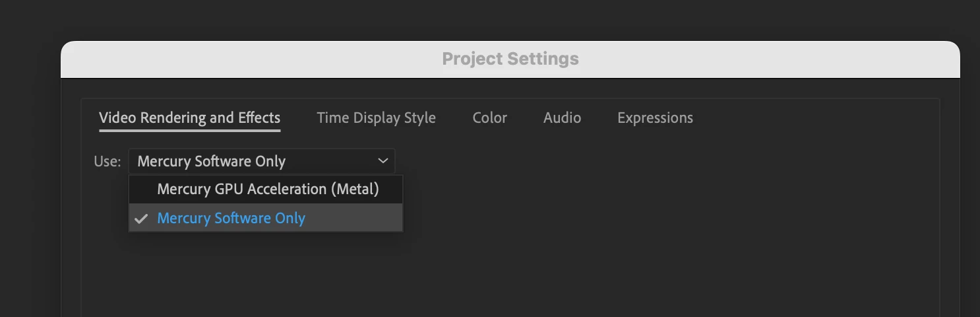This screenshot has height=317, width=980.
Task: Open the Color tab
Action: pyautogui.click(x=489, y=118)
